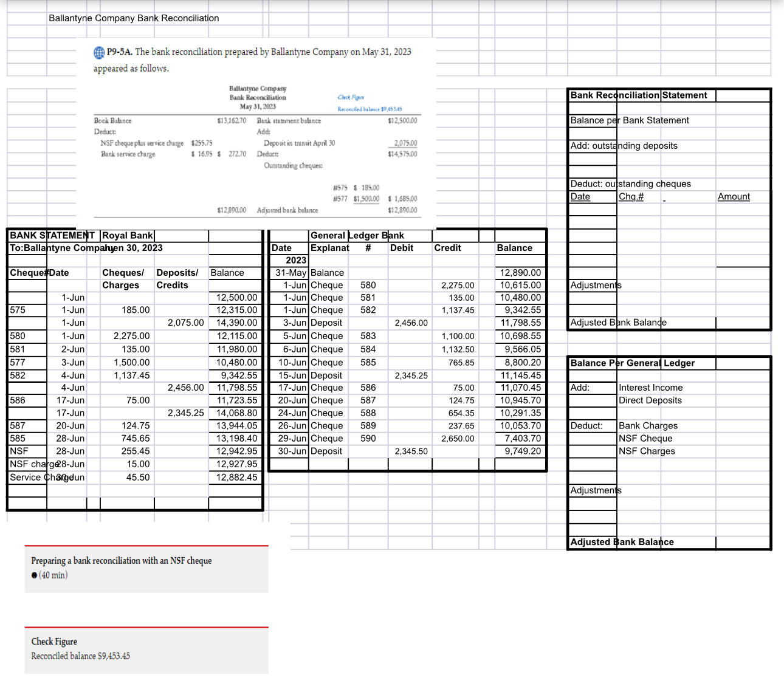Select the 'General Ledger Bank' header
This screenshot has width=784, height=689.
tap(357, 235)
